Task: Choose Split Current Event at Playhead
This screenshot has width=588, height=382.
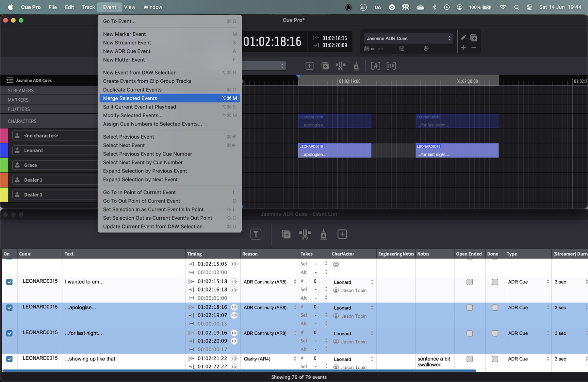Action: point(170,107)
